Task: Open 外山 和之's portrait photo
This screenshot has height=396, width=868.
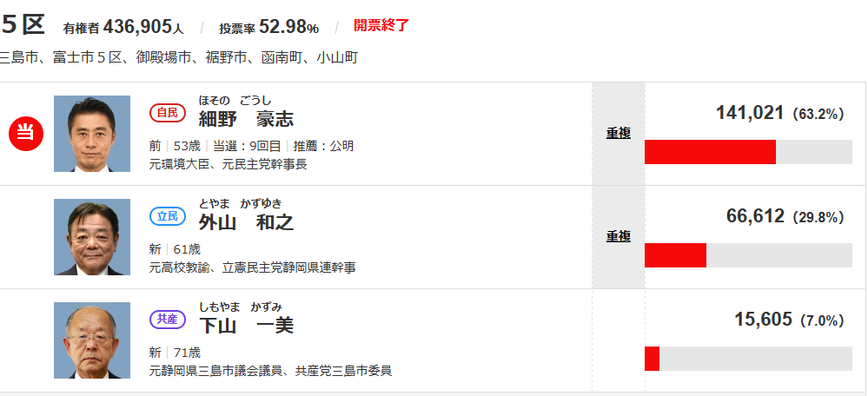Action: 92,236
